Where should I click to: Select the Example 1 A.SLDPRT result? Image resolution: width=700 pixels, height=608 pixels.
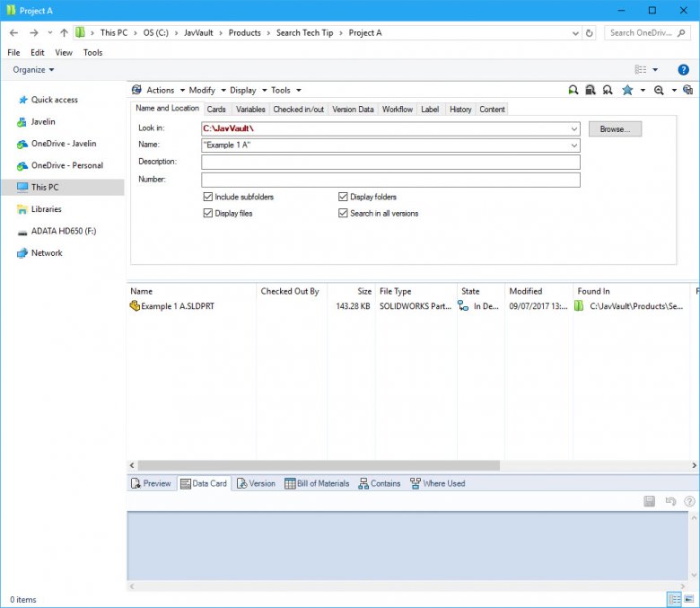[x=178, y=306]
